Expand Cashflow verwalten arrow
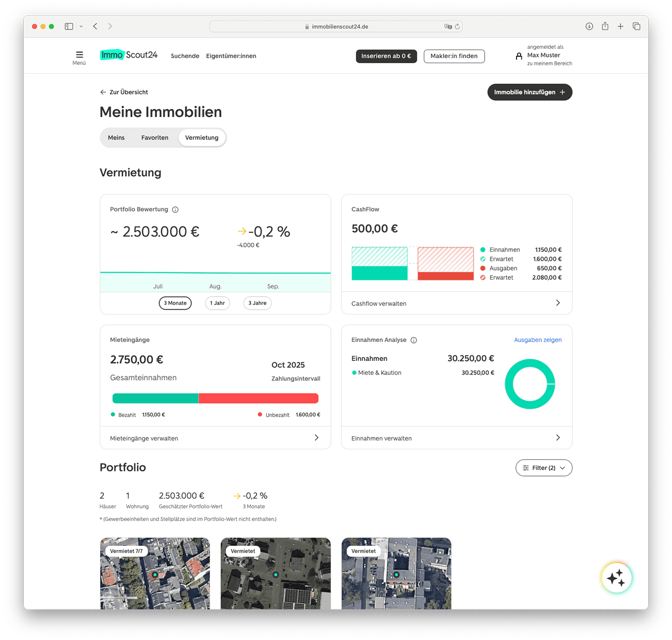The height and width of the screenshot is (640, 672). click(x=558, y=303)
